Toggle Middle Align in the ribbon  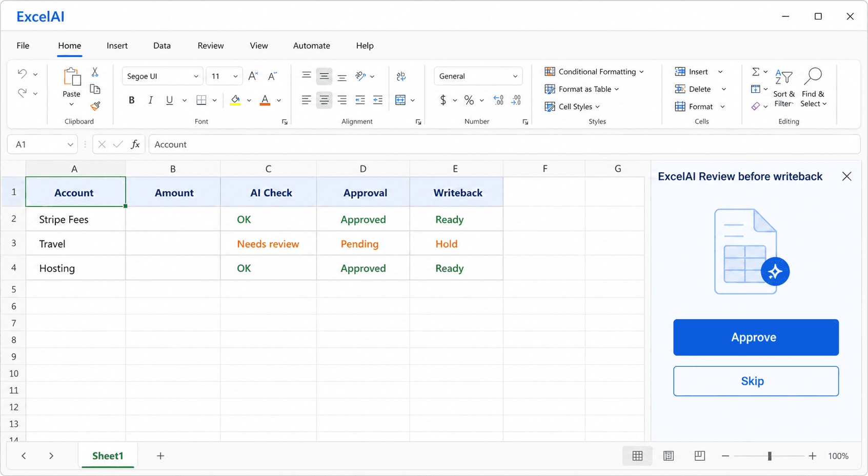(324, 76)
